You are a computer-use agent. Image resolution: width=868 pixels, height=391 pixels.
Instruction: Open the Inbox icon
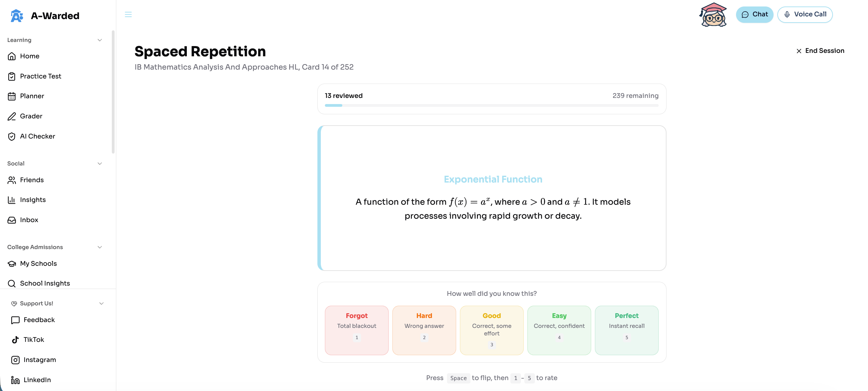(12, 220)
